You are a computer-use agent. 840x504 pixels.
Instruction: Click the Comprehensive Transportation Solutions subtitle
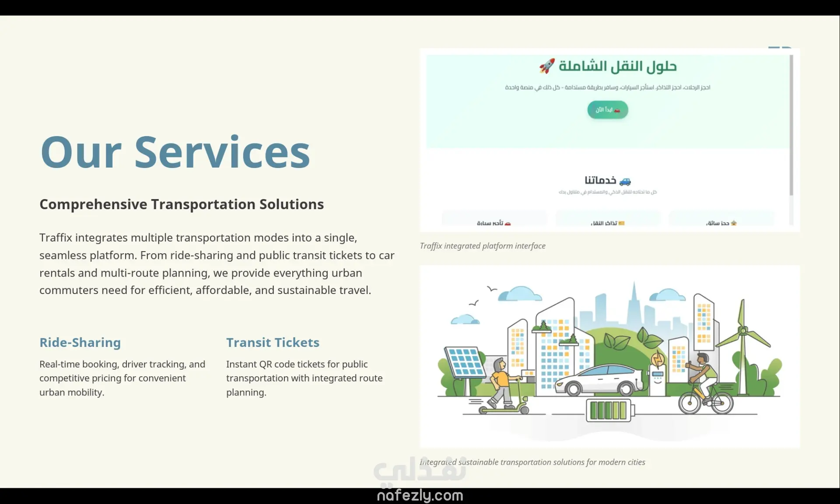182,204
